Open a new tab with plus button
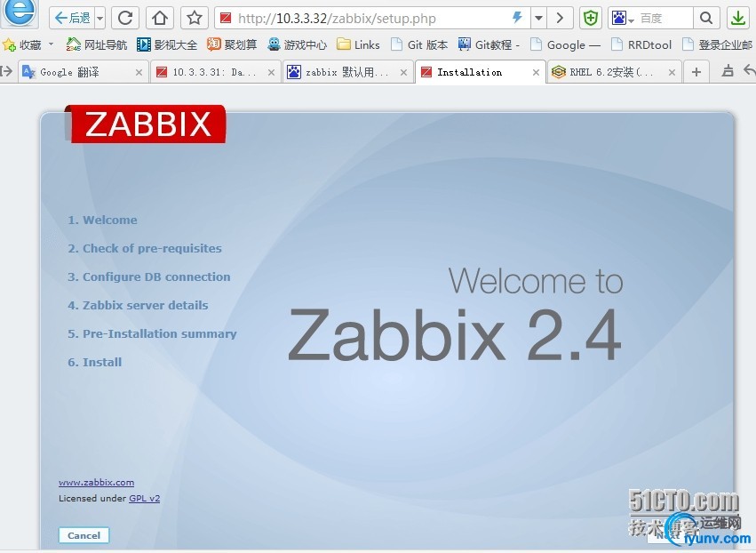 pos(696,72)
